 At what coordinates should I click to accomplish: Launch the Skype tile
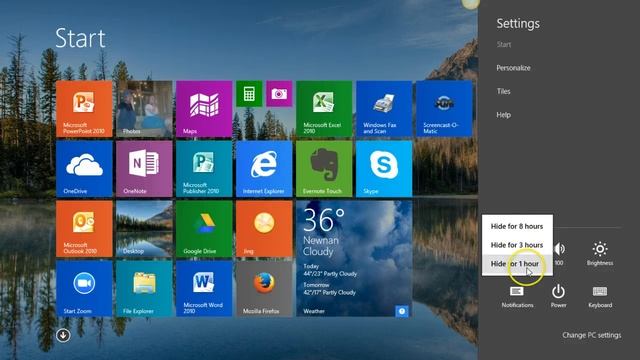384,169
